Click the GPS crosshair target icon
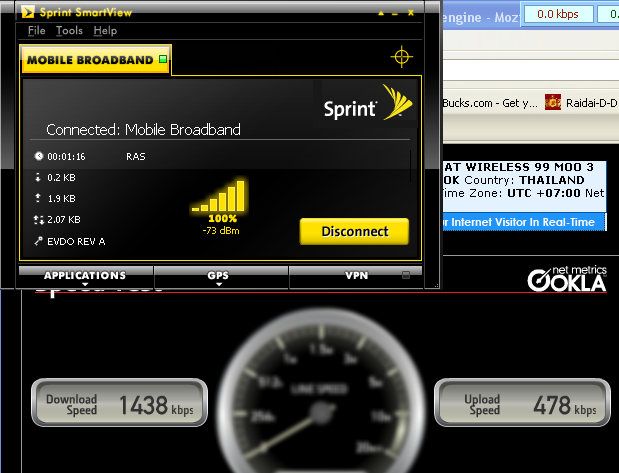This screenshot has width=619, height=473. pyautogui.click(x=401, y=57)
